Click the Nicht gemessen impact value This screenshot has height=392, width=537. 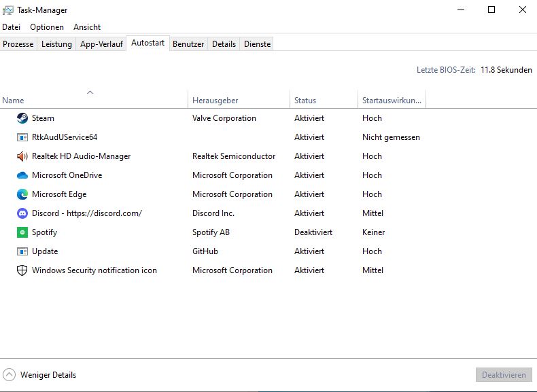[391, 137]
